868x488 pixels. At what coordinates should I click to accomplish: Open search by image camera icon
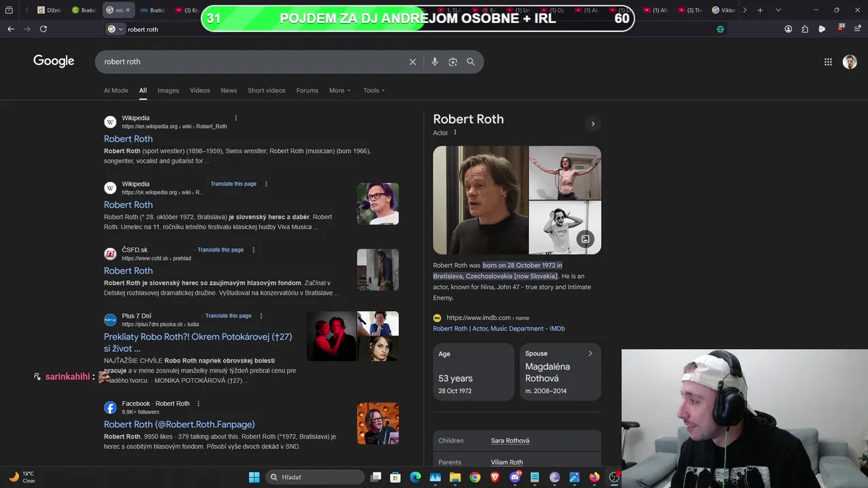tap(452, 62)
